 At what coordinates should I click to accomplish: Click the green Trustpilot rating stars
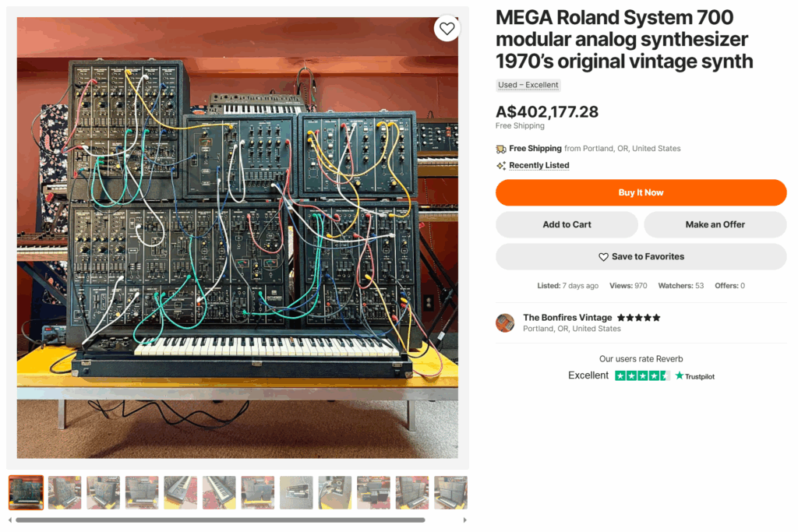pos(641,375)
